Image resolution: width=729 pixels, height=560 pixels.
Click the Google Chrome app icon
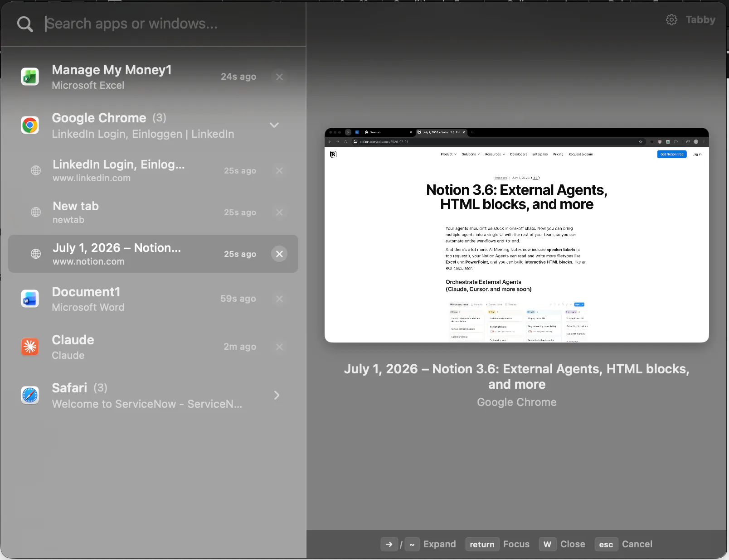[30, 125]
